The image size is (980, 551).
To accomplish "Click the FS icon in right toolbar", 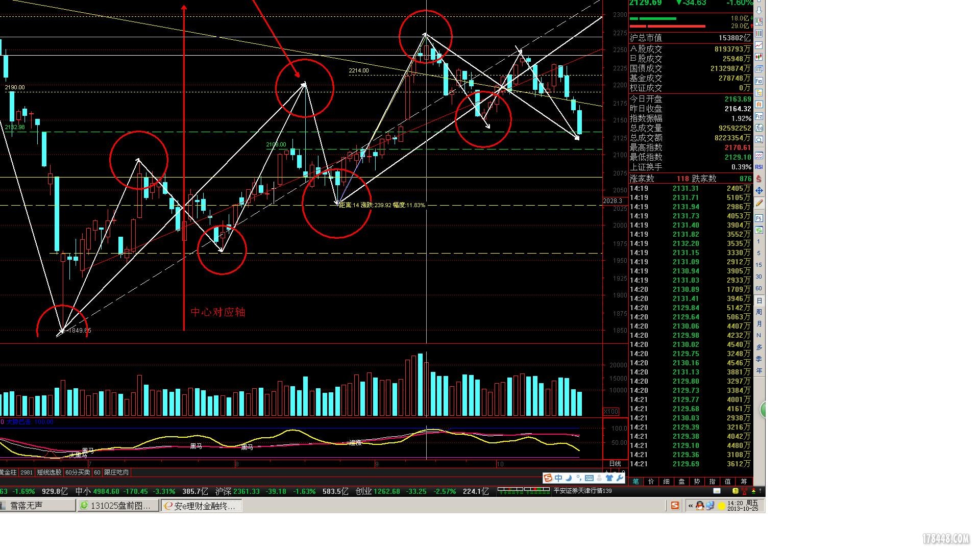I will coord(759,218).
